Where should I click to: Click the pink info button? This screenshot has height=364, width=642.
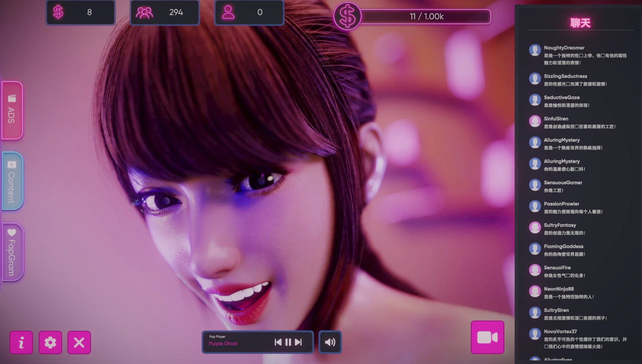(21, 342)
